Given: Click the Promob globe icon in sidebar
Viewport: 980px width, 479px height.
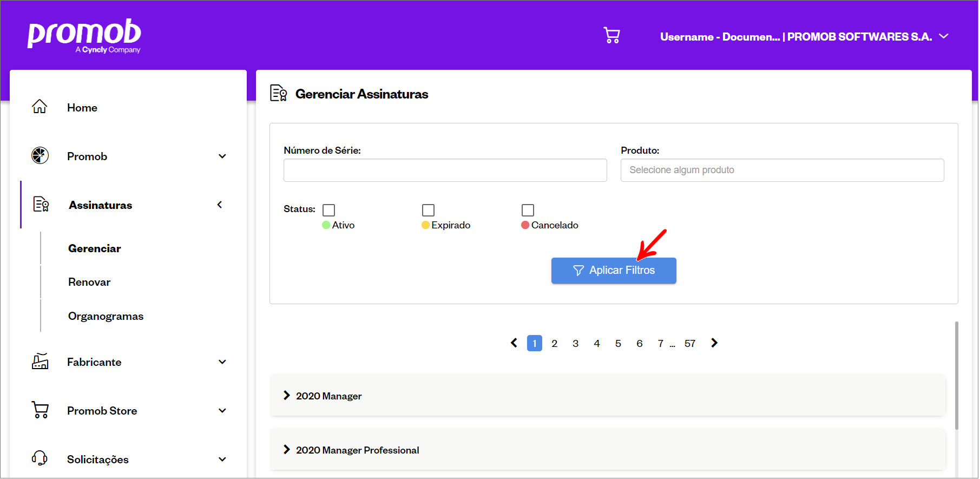Looking at the screenshot, I should (40, 155).
